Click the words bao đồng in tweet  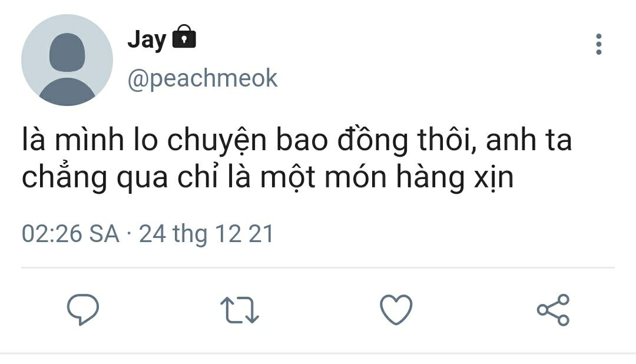point(342,140)
